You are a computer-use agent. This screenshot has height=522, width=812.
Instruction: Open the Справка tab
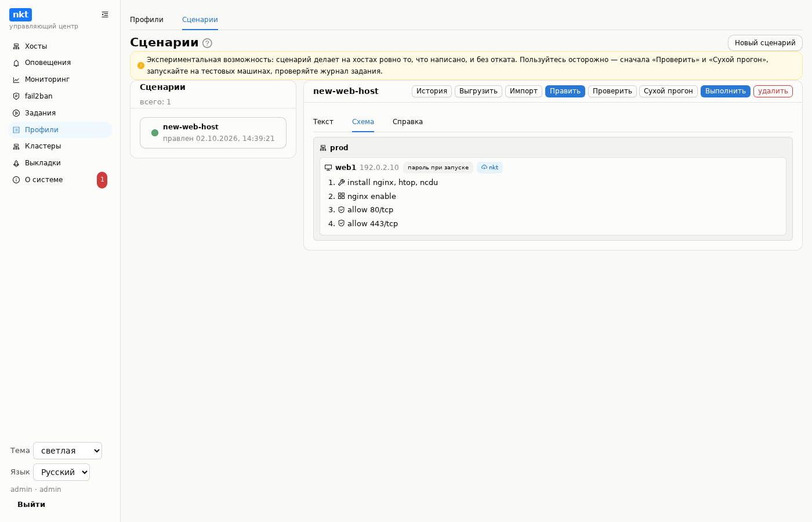[408, 122]
